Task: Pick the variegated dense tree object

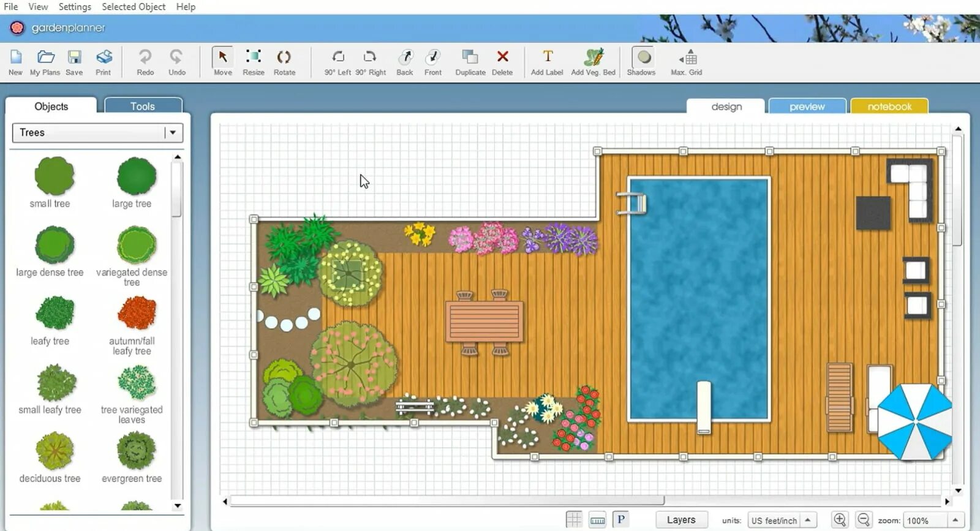Action: (x=137, y=244)
